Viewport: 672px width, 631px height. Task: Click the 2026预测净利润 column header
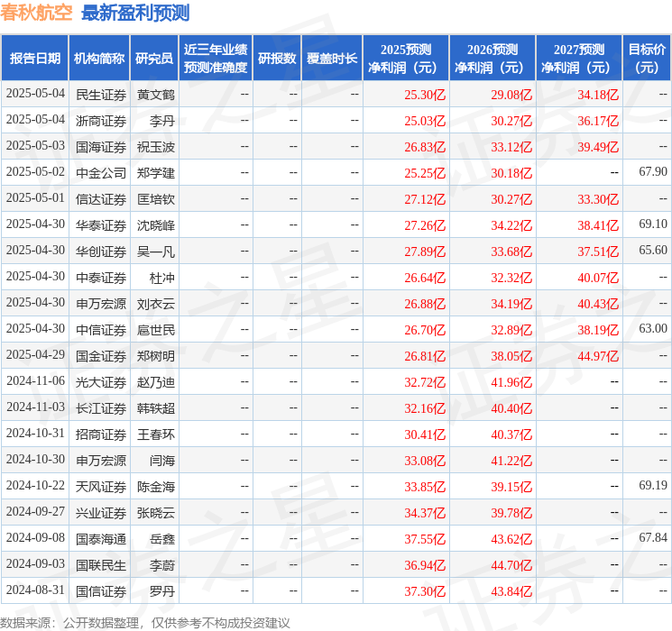tap(492, 59)
